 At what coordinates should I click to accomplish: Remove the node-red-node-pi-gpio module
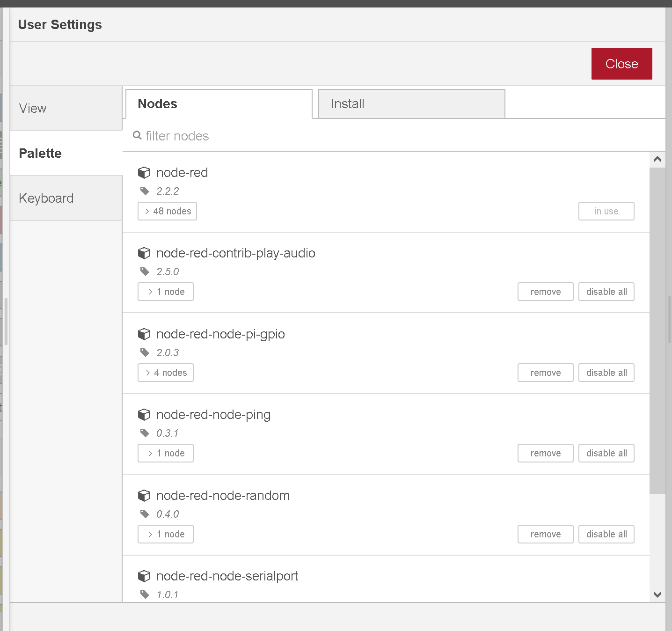[x=546, y=373]
